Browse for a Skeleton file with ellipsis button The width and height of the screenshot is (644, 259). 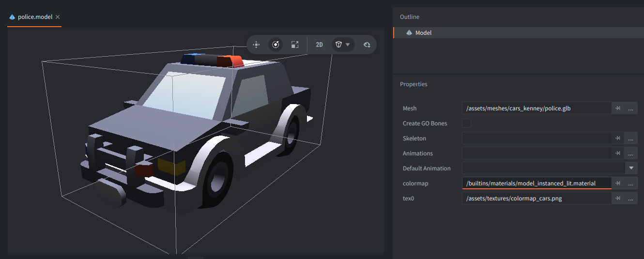pyautogui.click(x=631, y=138)
